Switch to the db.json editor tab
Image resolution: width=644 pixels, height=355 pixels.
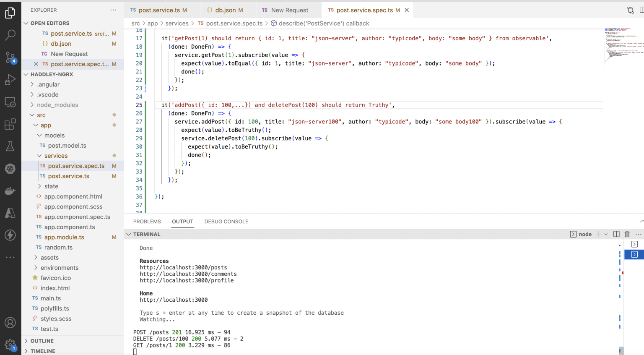click(x=225, y=10)
